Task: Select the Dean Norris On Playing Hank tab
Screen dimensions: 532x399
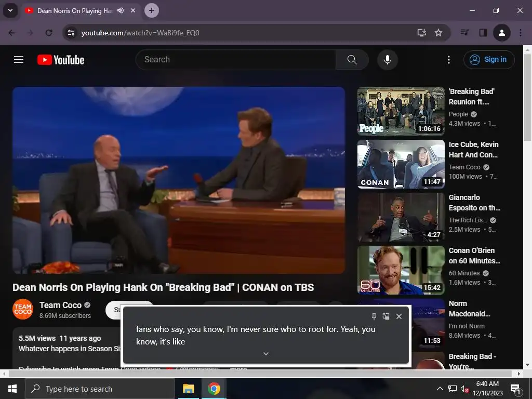Action: 75,11
